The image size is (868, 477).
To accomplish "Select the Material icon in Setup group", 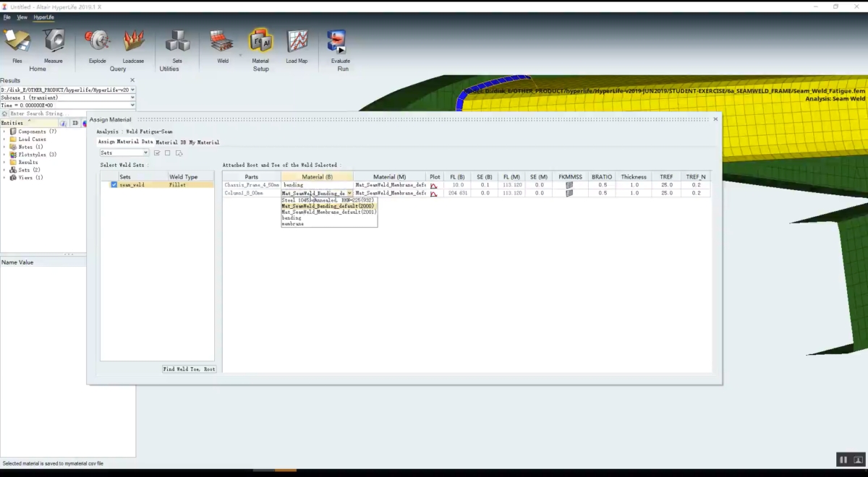I will [260, 41].
